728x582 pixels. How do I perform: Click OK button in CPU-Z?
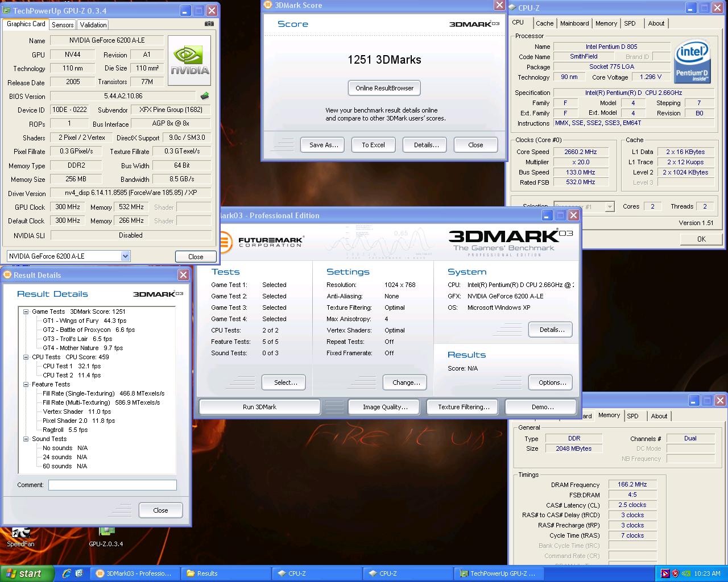click(701, 239)
